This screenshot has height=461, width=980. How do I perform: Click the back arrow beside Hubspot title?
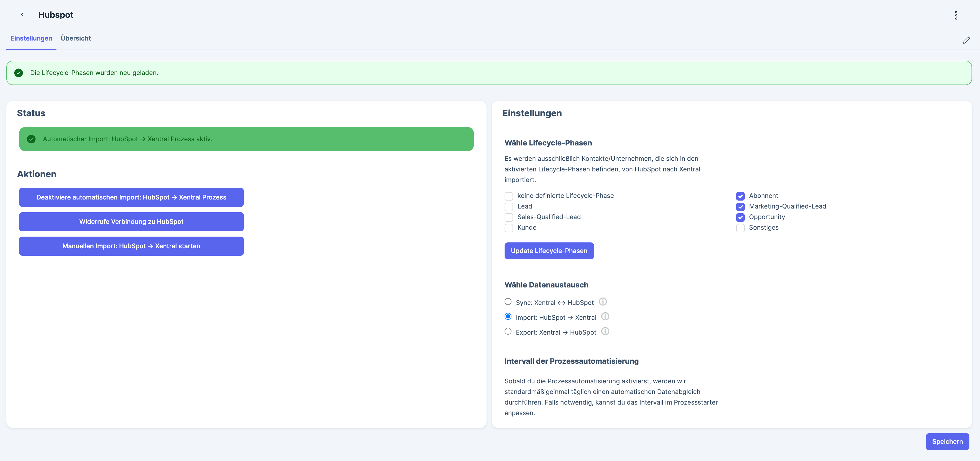tap(23, 15)
